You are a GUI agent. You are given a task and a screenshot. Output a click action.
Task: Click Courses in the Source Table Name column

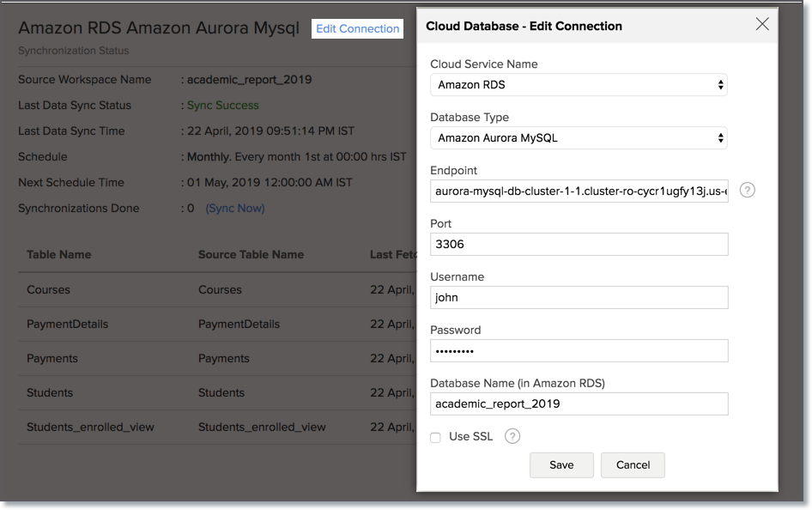point(220,290)
